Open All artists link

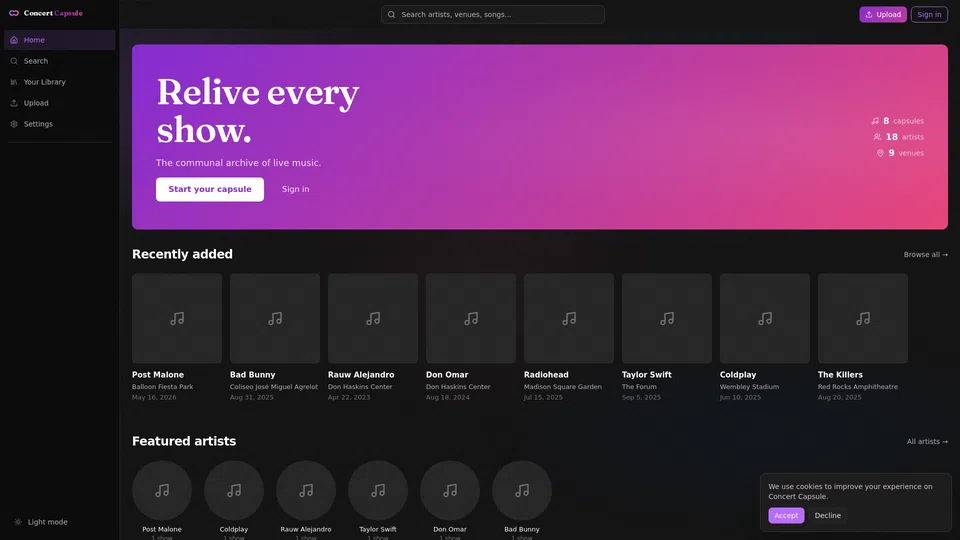click(927, 441)
